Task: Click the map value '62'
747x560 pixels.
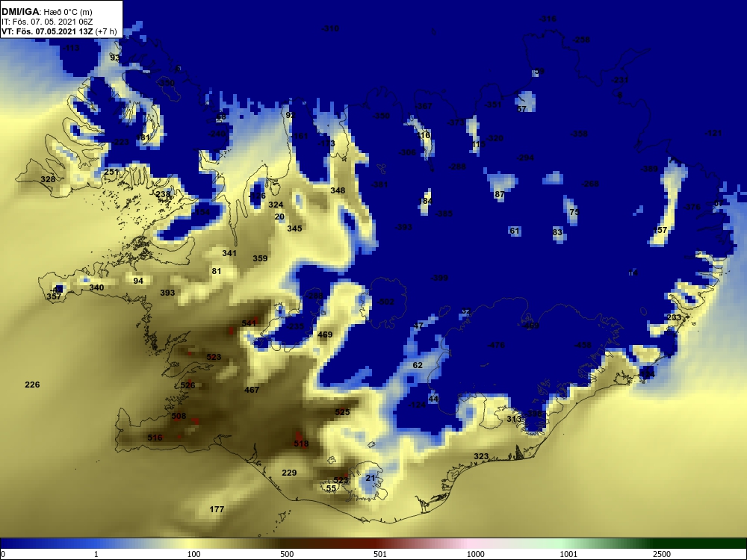Action: click(x=418, y=365)
